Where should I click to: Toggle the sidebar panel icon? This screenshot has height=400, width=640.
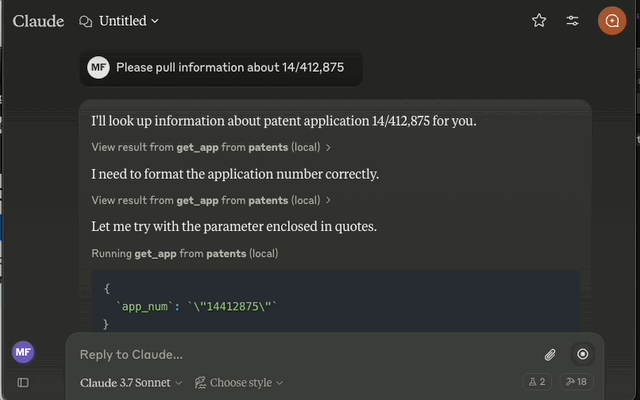click(x=23, y=382)
